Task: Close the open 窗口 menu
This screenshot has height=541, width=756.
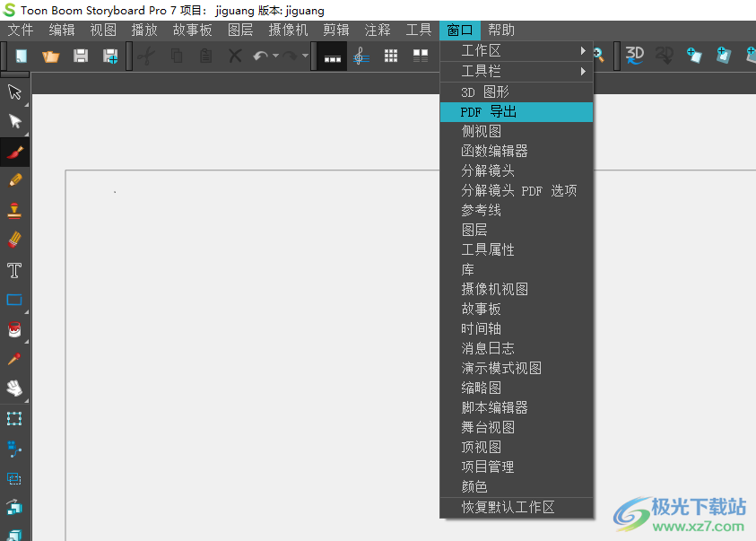Action: pos(460,31)
